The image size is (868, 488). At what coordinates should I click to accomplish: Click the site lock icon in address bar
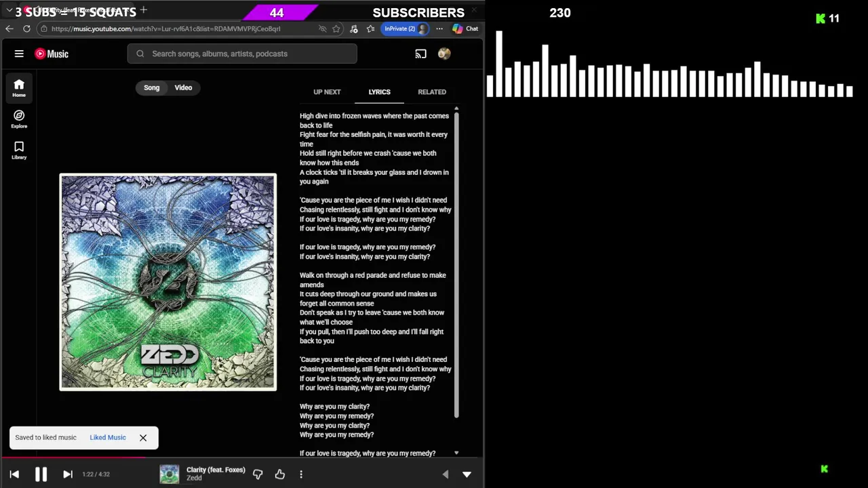(44, 28)
